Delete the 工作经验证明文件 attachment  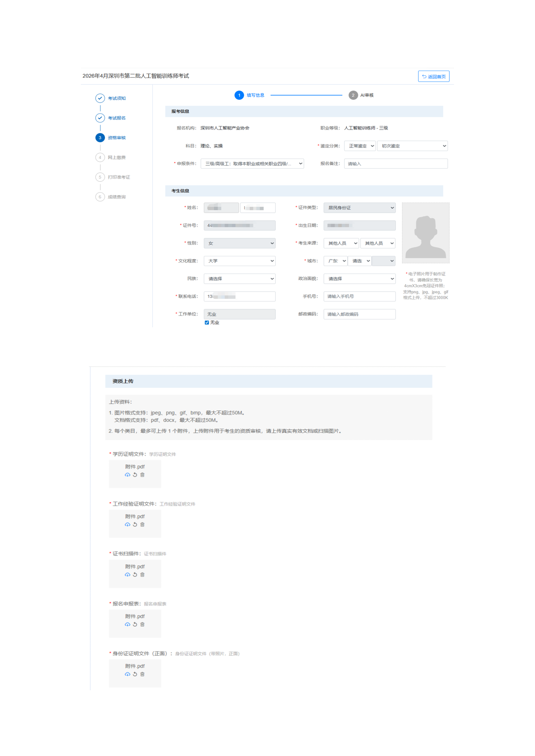click(x=142, y=525)
